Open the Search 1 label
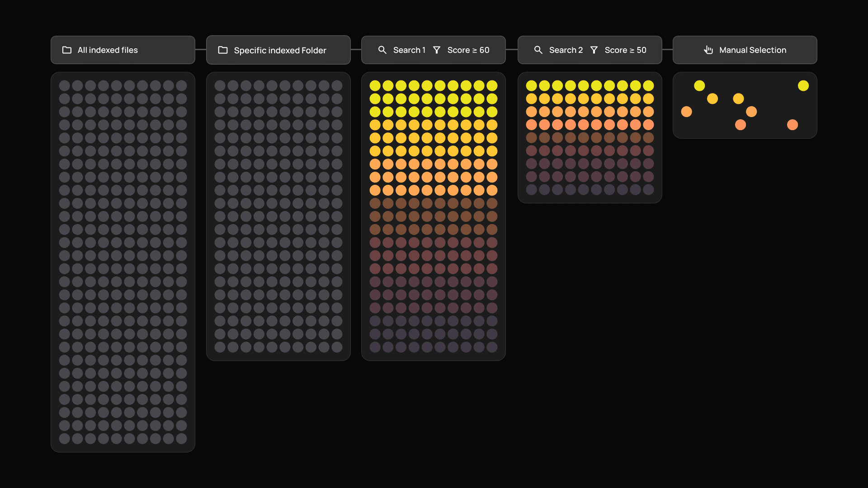868x488 pixels. point(409,50)
